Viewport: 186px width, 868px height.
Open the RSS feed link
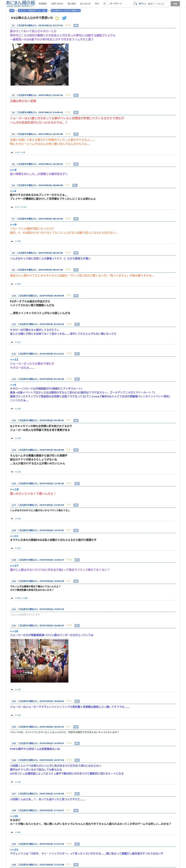click(97, 4)
